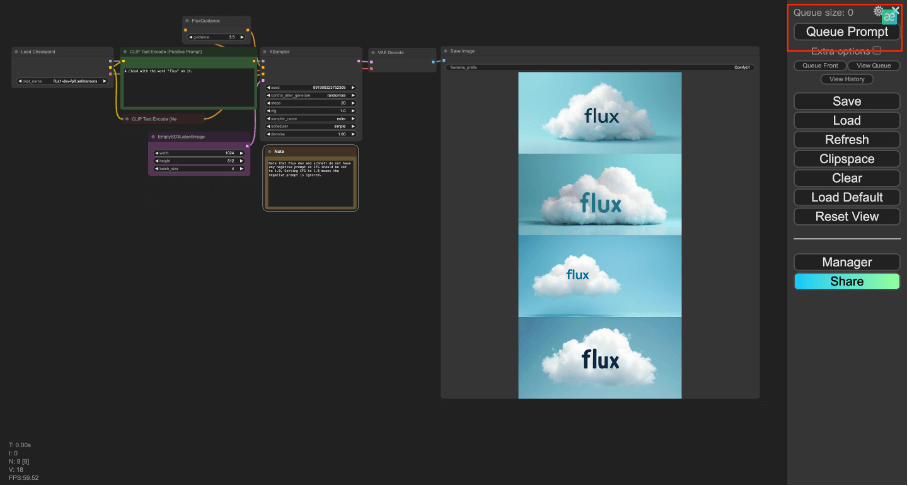Decrease seed with its left arrow
Screen dimensions: 908x486
(269, 87)
